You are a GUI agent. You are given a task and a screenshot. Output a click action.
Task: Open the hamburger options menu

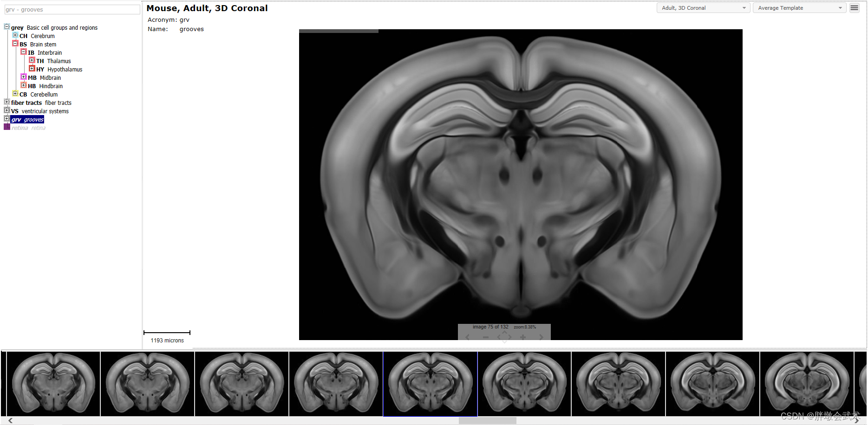[854, 8]
